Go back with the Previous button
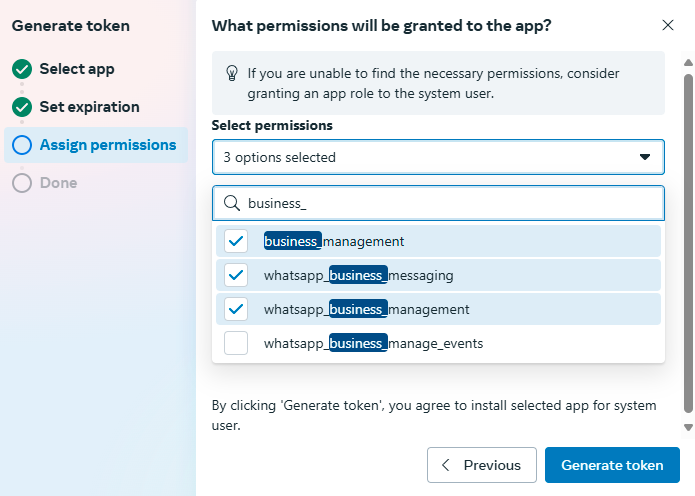The image size is (695, 496). coord(481,465)
